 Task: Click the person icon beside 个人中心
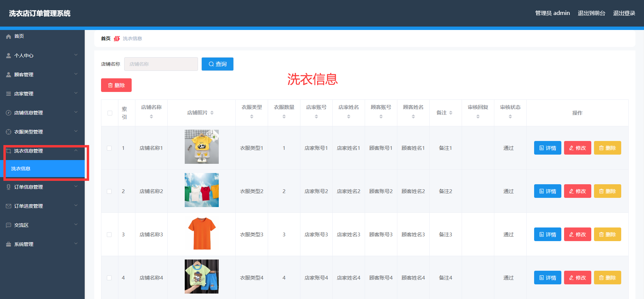click(9, 56)
